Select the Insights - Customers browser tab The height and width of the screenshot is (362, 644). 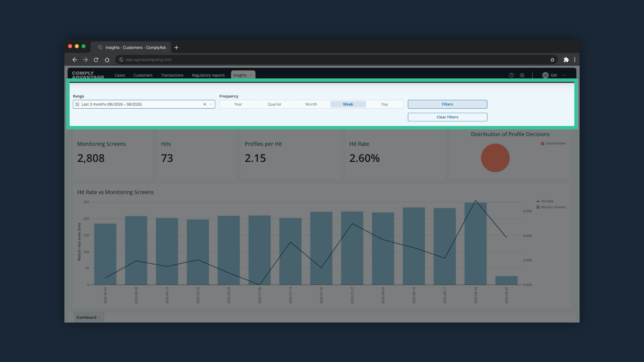click(131, 48)
